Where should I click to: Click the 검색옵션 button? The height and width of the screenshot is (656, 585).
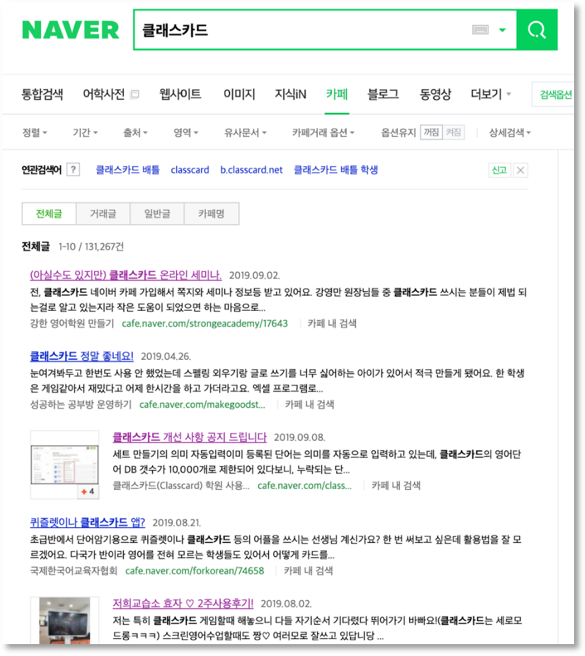(555, 95)
